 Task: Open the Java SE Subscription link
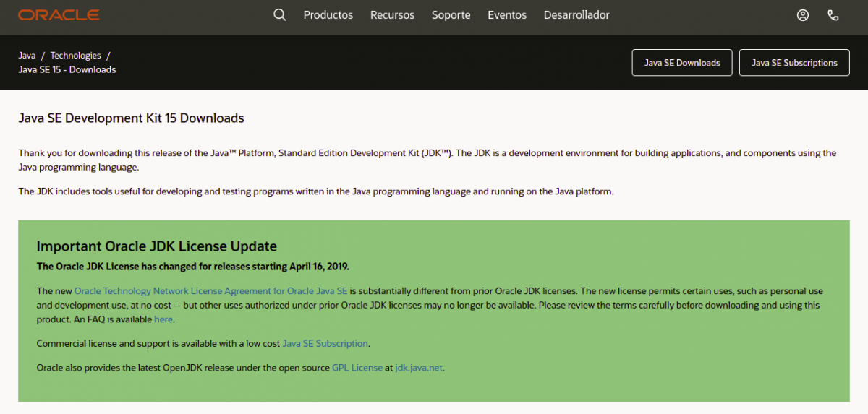click(x=325, y=344)
